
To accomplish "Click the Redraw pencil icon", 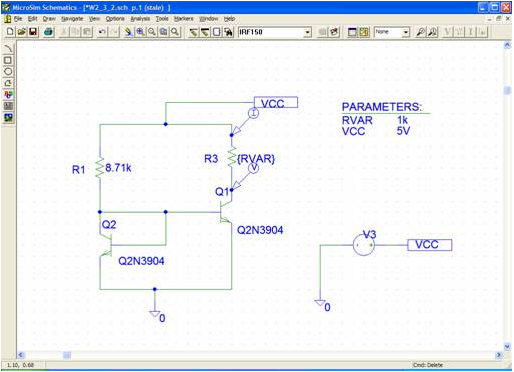I will point(128,32).
